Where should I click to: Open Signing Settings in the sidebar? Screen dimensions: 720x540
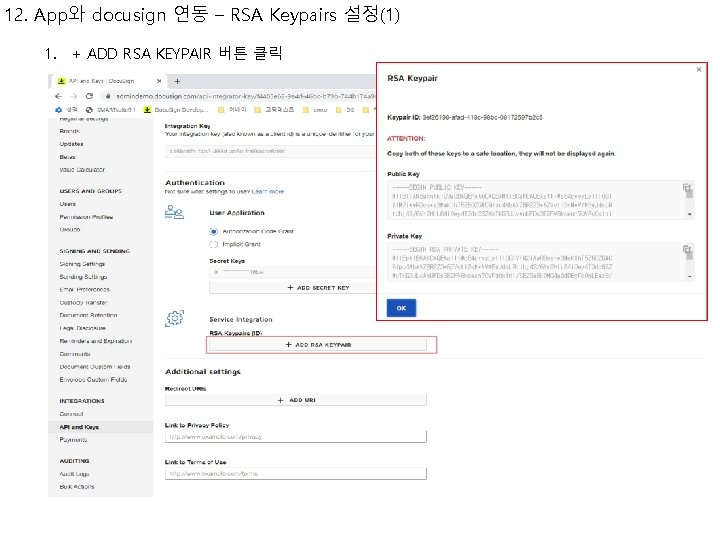82,264
